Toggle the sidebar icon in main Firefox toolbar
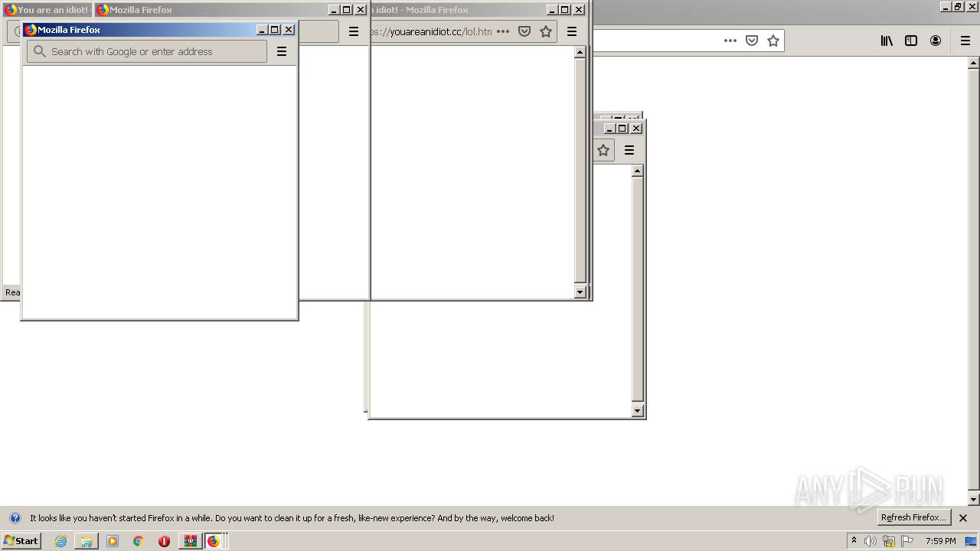This screenshot has height=551, width=980. tap(911, 41)
